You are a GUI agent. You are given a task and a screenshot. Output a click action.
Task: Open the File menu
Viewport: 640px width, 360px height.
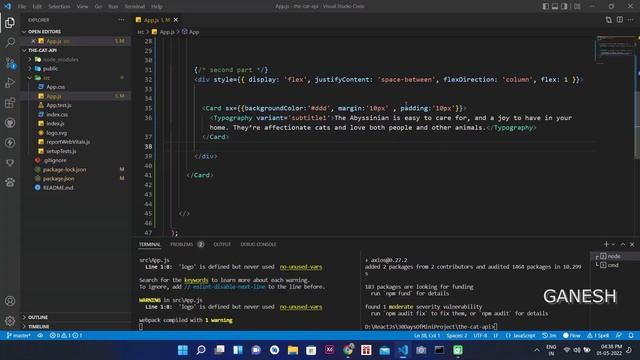click(22, 6)
